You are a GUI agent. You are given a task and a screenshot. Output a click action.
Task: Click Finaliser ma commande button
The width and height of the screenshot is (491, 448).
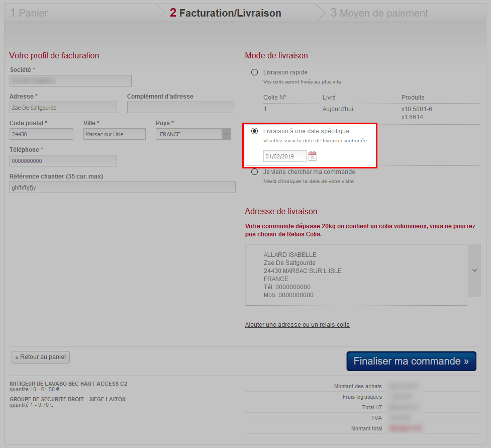pos(411,361)
